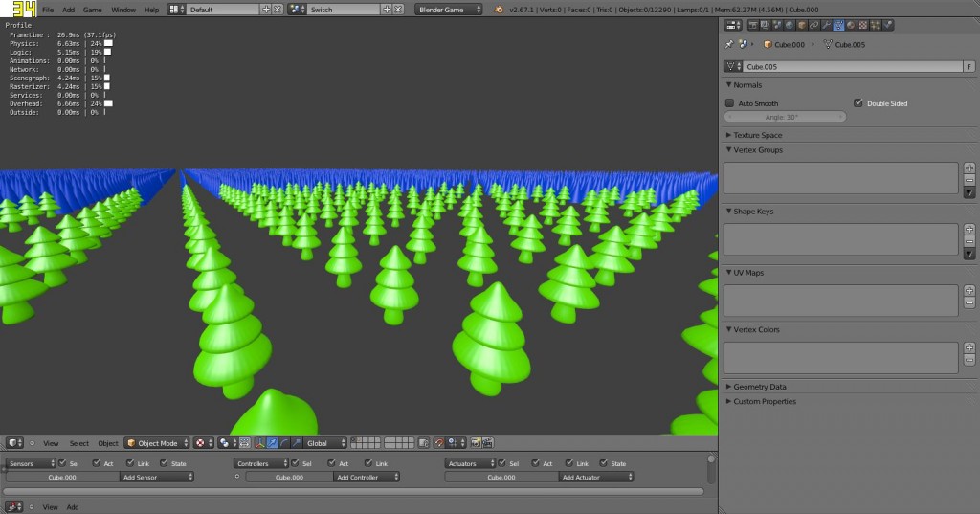The width and height of the screenshot is (980, 514).
Task: Toggle Controllers Act checkbox
Action: (x=331, y=462)
